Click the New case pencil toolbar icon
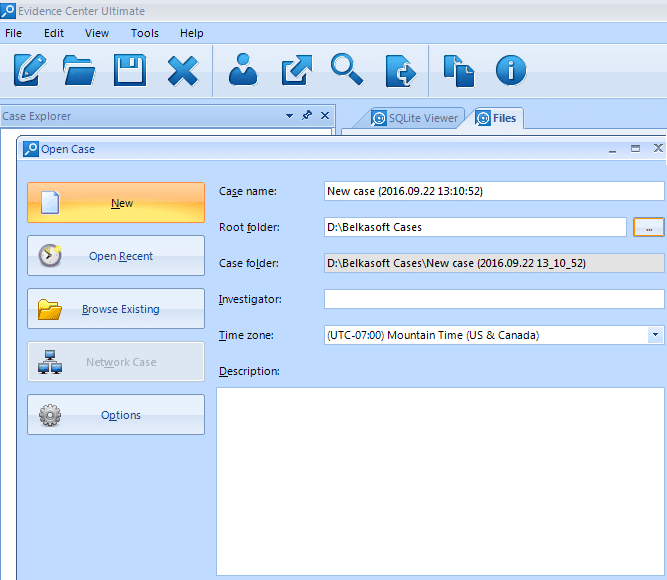The image size is (667, 580). (30, 70)
